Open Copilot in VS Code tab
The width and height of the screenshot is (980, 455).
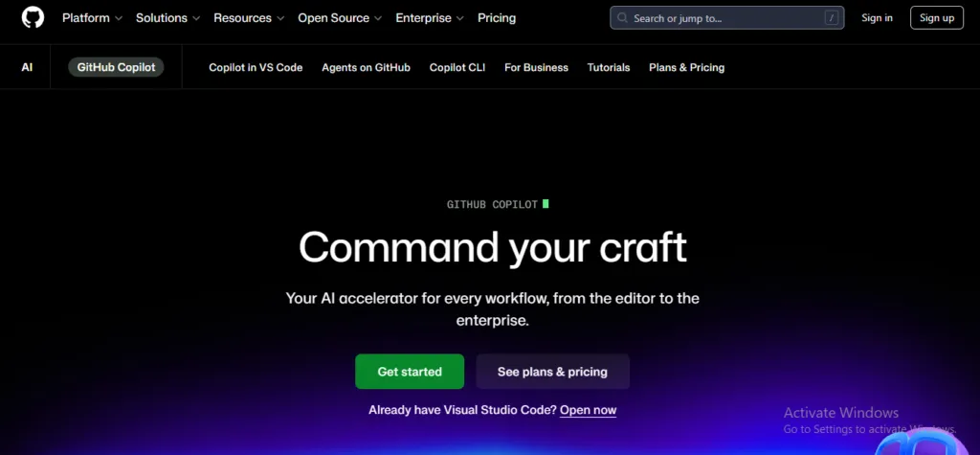256,68
